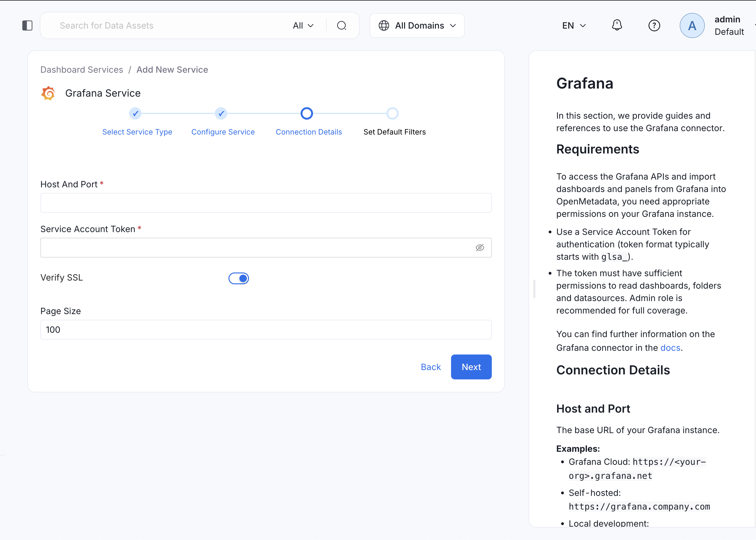Navigate to Dashboard Services breadcrumb
This screenshot has height=540, width=756.
point(82,70)
